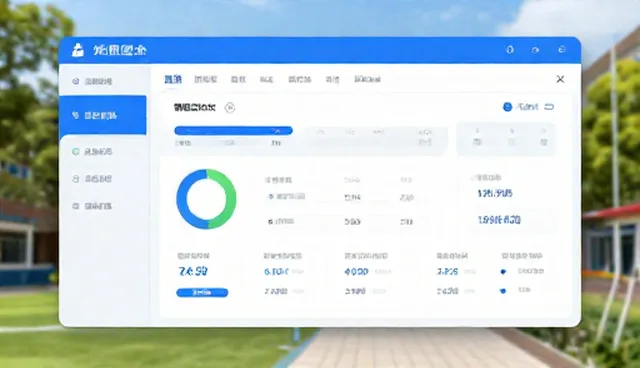Click the app logo icon in blue header
The height and width of the screenshot is (368, 640).
(x=78, y=50)
